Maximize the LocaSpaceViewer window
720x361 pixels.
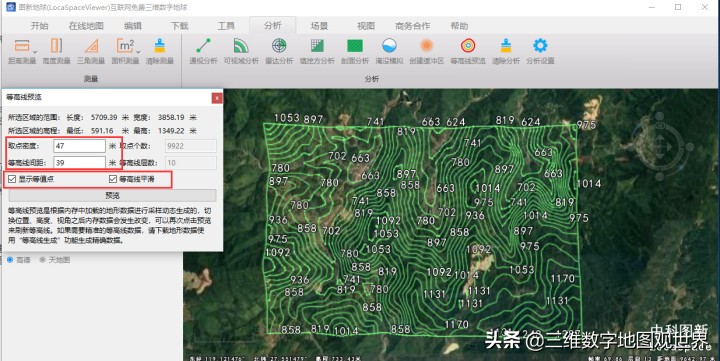(x=678, y=7)
